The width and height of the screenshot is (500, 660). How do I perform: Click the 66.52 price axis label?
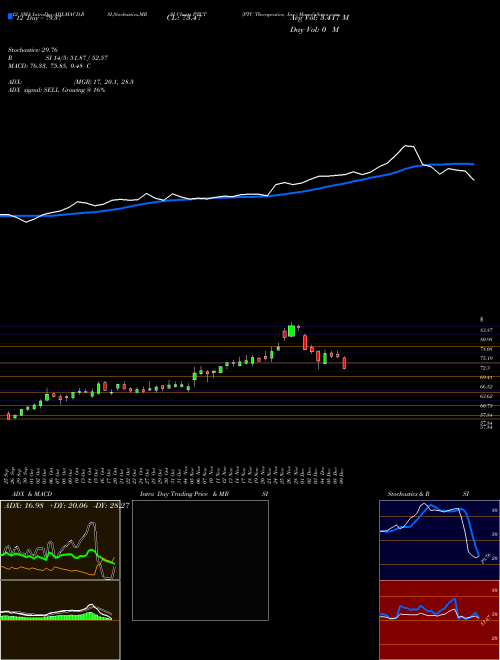486,386
